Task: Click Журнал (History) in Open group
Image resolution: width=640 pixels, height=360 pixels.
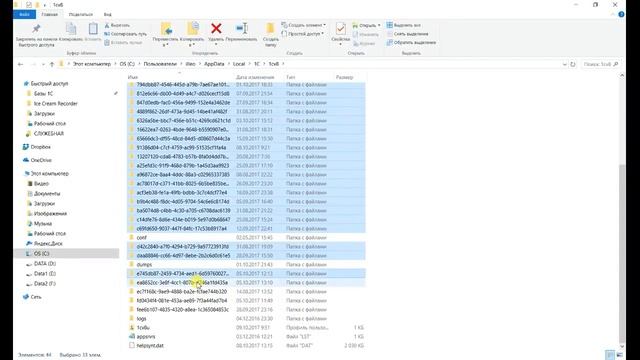Action: pyautogui.click(x=364, y=43)
